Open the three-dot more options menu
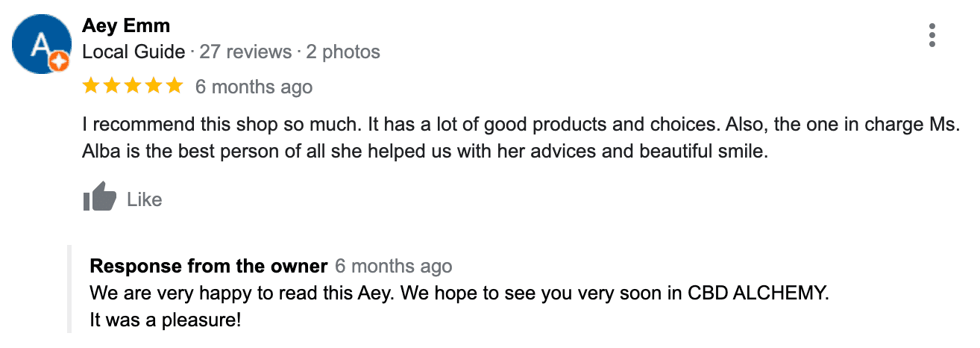Viewport: 980px width, 348px height. pyautogui.click(x=932, y=35)
